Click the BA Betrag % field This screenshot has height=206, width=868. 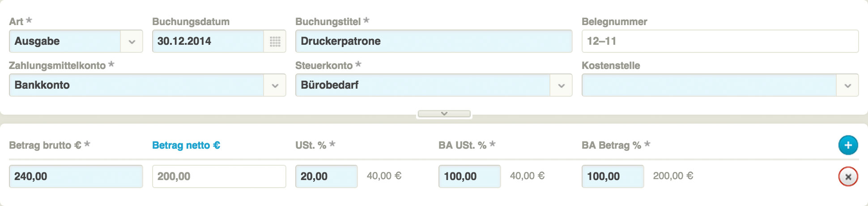coord(613,176)
